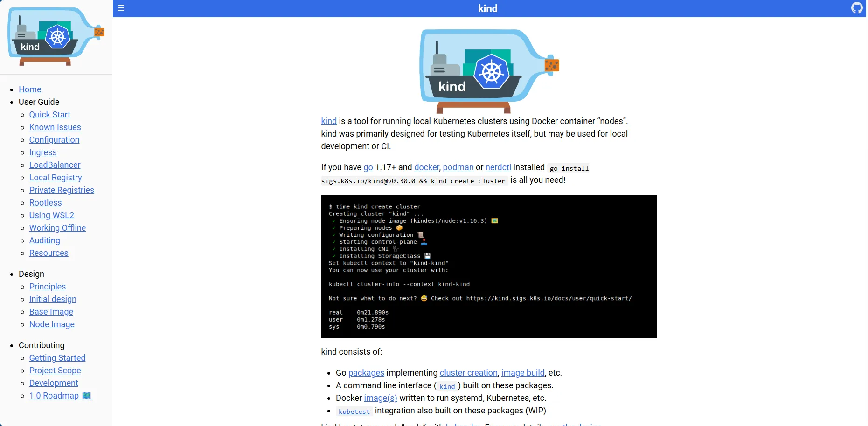Toggle the sidebar with the hamburger icon
Image resolution: width=868 pixels, height=426 pixels.
point(121,8)
